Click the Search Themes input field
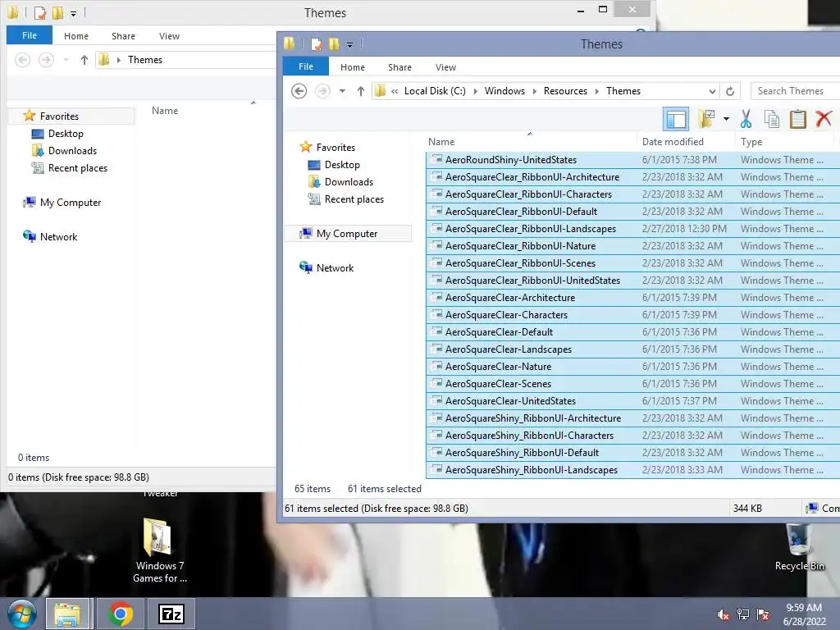 click(795, 91)
